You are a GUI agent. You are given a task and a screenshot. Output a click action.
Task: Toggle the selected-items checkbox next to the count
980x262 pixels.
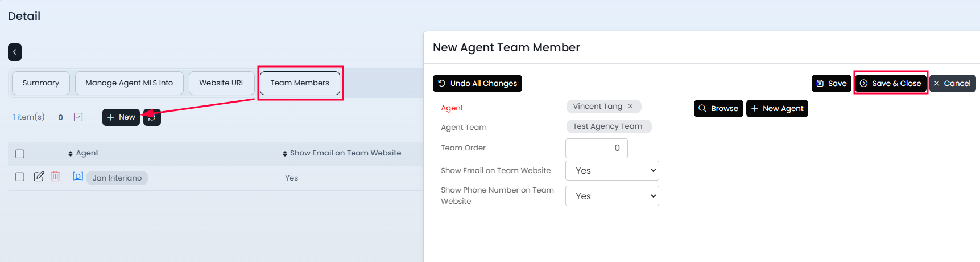pos(78,117)
